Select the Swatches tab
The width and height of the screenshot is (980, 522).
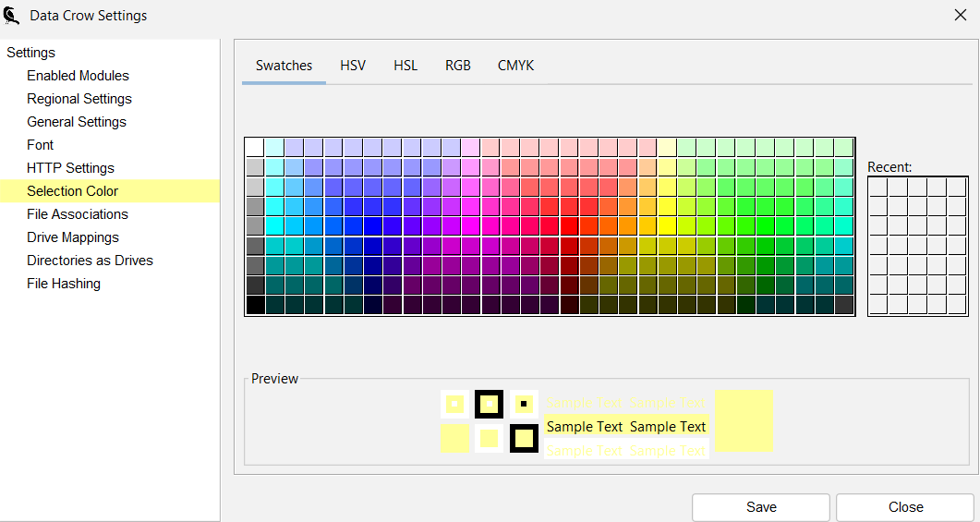point(284,66)
